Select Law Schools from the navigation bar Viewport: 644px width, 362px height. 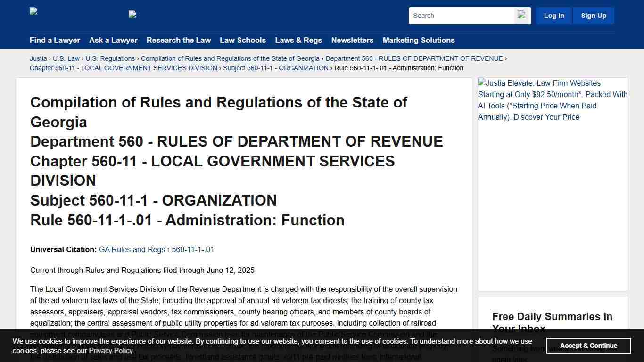(243, 40)
